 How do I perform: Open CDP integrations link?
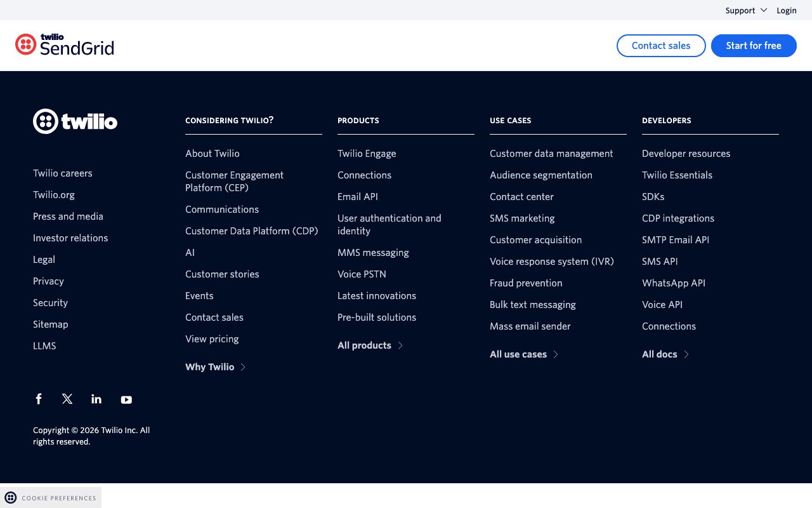point(678,218)
